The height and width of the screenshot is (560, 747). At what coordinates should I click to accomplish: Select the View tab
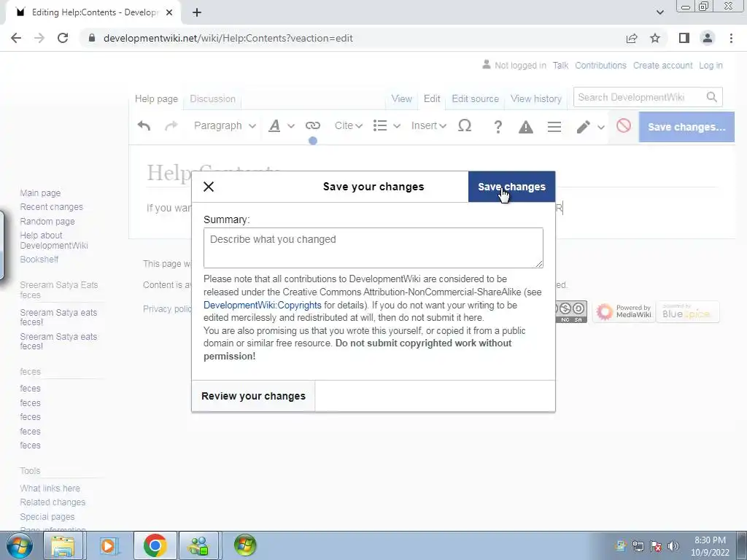coord(402,98)
